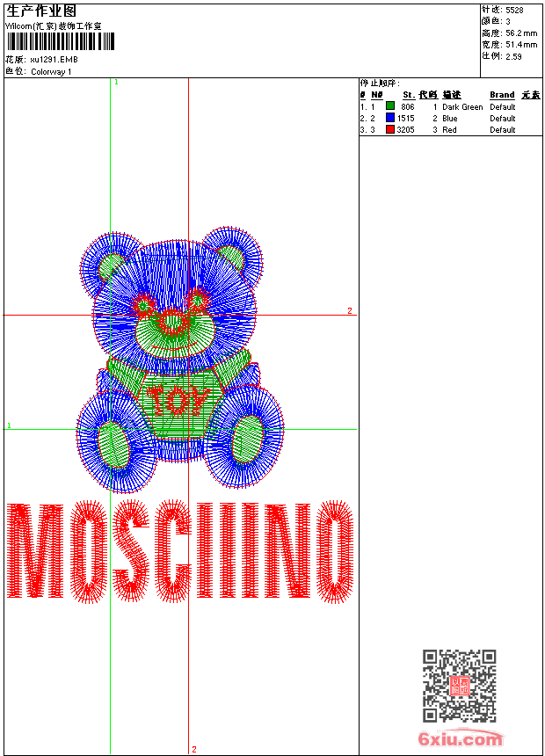The image size is (545, 756).
Task: Click the Dark Green color swatch
Action: coord(390,106)
